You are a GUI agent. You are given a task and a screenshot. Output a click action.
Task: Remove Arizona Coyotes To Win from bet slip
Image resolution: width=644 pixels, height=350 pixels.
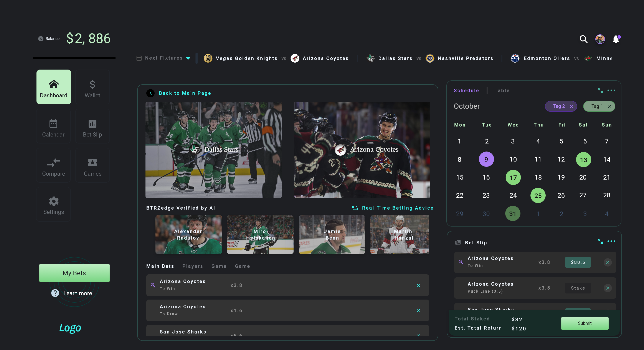coord(608,262)
